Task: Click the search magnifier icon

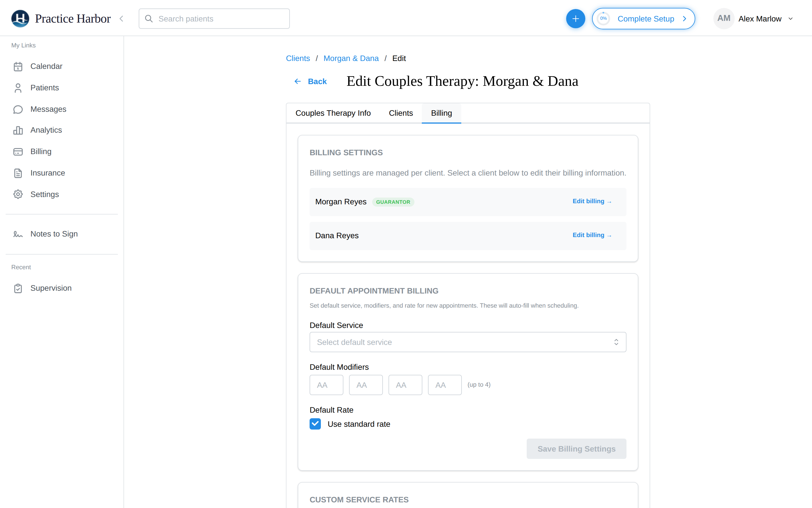Action: tap(149, 19)
